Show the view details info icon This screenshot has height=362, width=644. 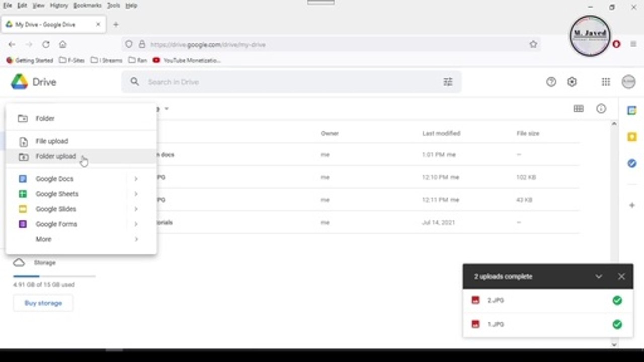coord(601,109)
